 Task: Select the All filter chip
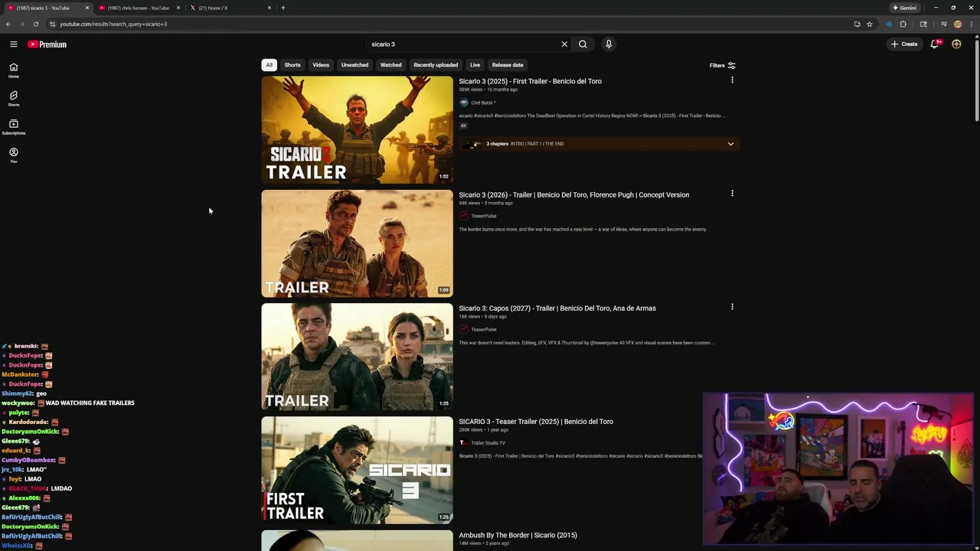click(x=269, y=65)
